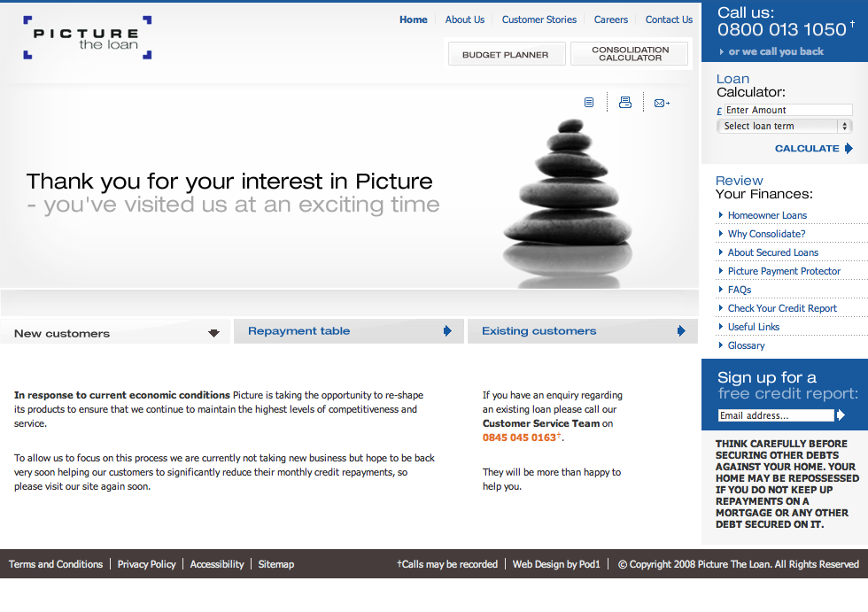The image size is (868, 612).
Task: Open the Careers page
Action: pyautogui.click(x=610, y=19)
